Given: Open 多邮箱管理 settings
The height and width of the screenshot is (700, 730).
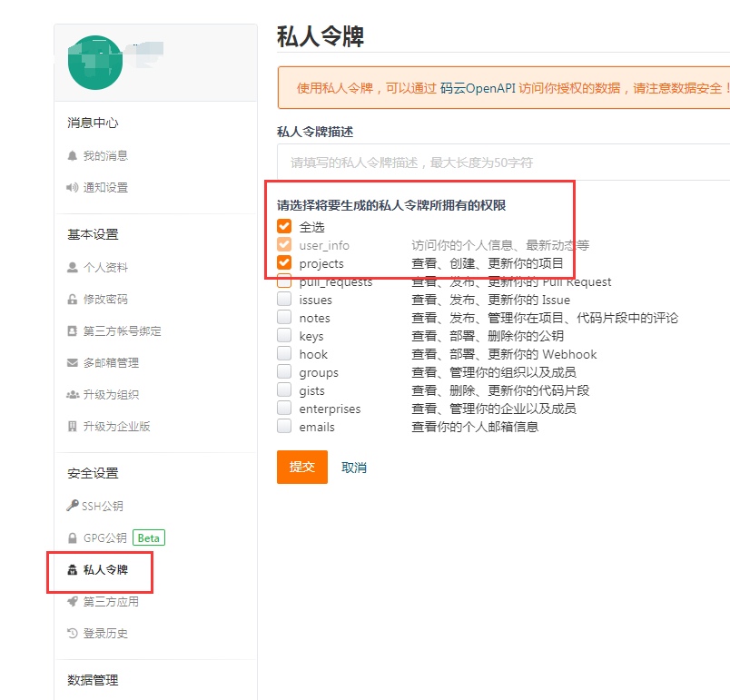Looking at the screenshot, I should (112, 362).
